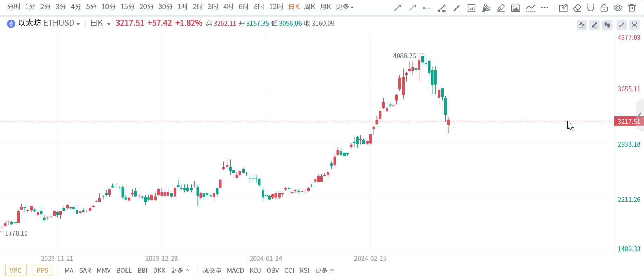The image size is (644, 277).
Task: Click the insert image tool
Action: [516, 8]
